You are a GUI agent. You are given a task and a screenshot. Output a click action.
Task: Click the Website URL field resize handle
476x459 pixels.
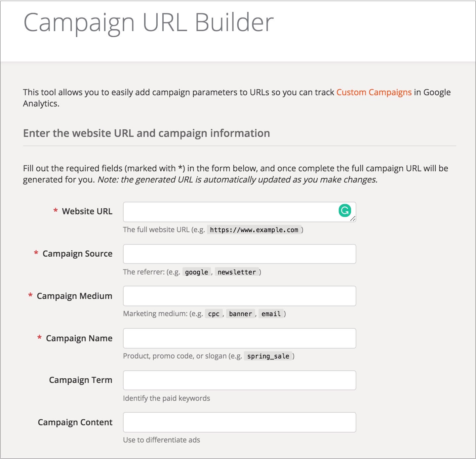pyautogui.click(x=353, y=219)
